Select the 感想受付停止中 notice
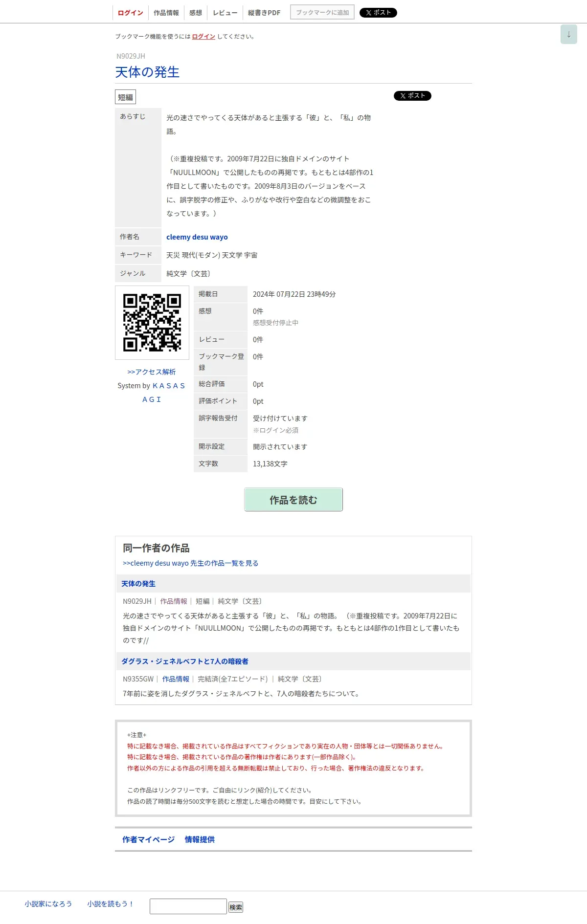 (275, 323)
